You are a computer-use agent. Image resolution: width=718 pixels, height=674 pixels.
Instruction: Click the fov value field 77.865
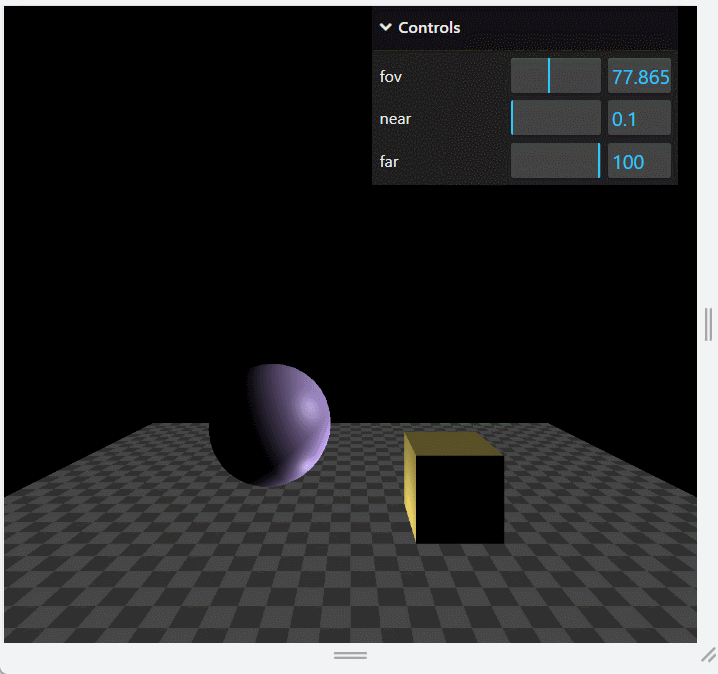pos(639,76)
